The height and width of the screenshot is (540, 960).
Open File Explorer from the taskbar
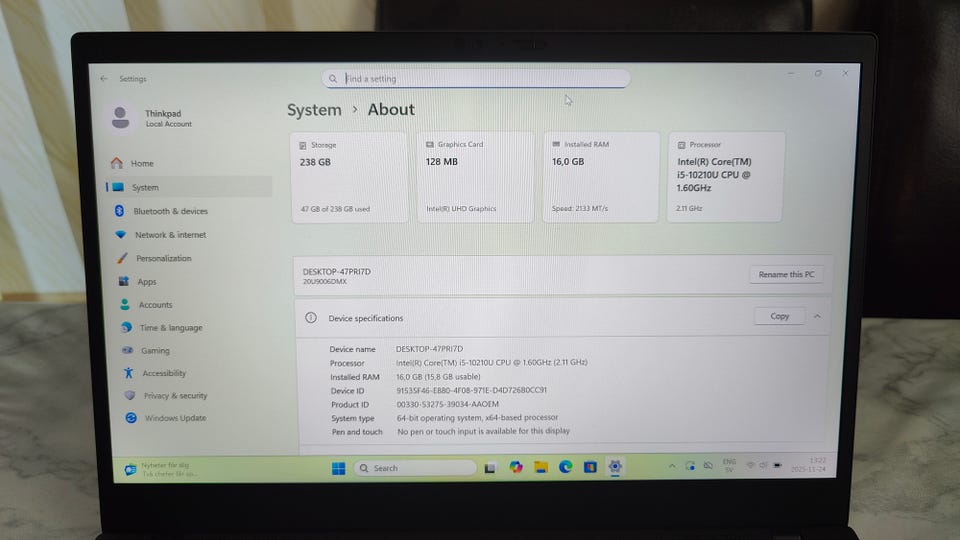(x=541, y=467)
